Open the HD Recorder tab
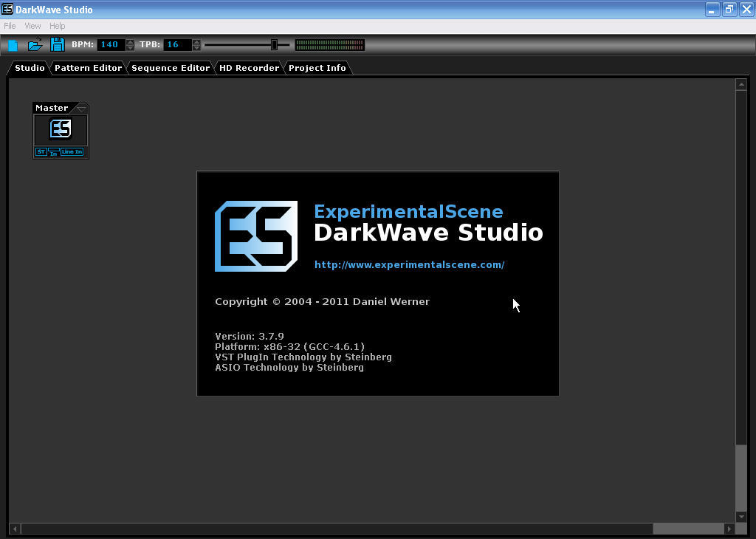The image size is (756, 539). [x=249, y=67]
